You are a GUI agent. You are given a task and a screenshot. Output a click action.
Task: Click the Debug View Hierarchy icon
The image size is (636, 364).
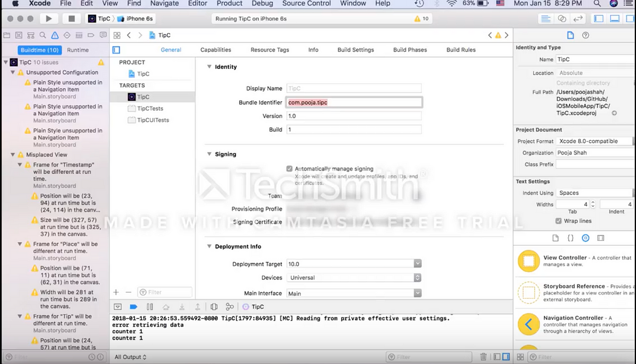[x=214, y=307]
